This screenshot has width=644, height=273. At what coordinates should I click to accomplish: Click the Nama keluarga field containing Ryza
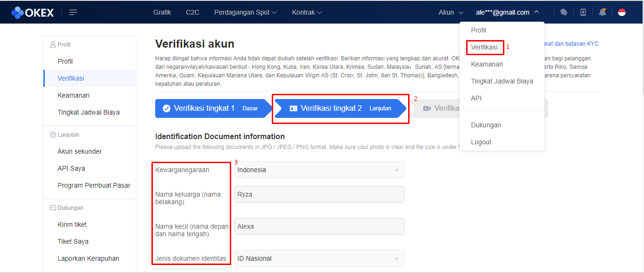point(319,194)
